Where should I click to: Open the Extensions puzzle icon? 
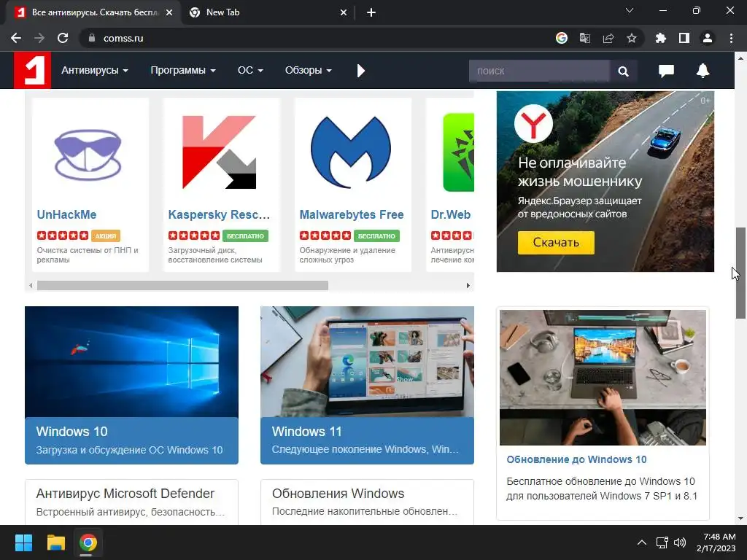(660, 38)
